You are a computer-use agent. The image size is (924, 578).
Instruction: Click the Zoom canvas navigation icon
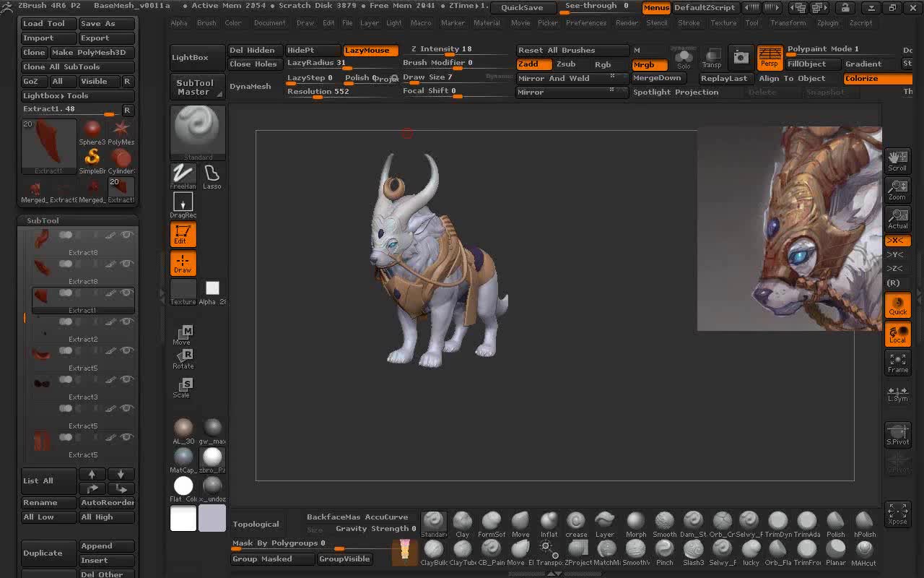(x=897, y=190)
